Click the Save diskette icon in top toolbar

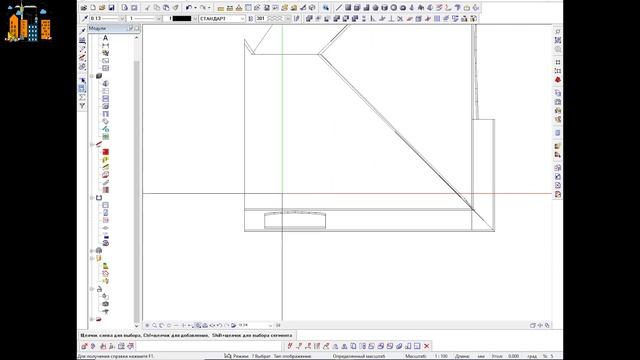click(111, 8)
